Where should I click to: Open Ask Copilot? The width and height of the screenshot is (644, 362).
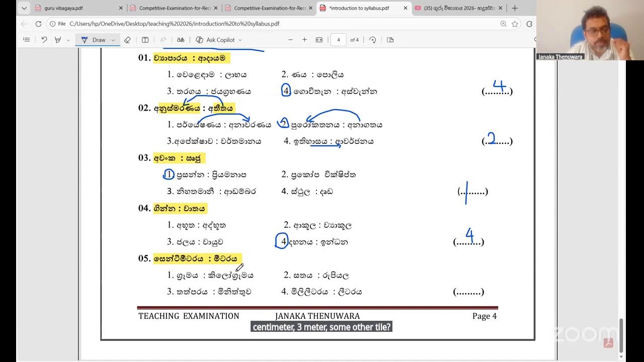pyautogui.click(x=215, y=40)
